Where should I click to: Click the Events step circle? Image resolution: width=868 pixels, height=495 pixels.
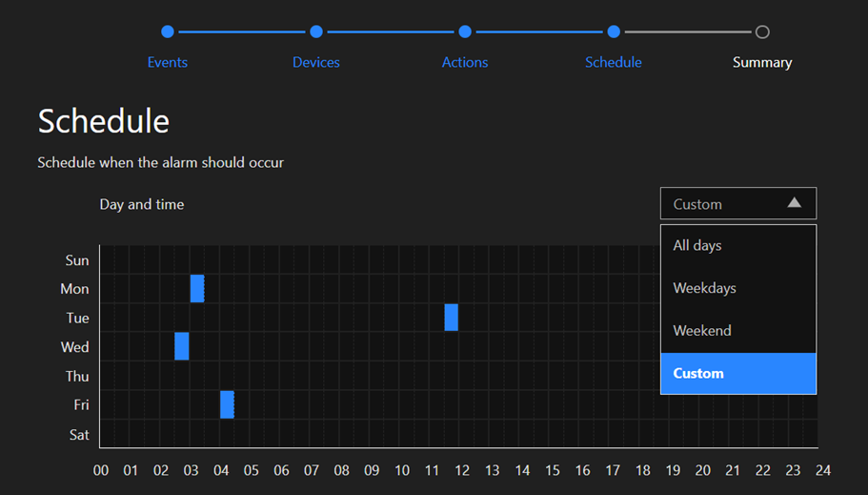click(168, 32)
